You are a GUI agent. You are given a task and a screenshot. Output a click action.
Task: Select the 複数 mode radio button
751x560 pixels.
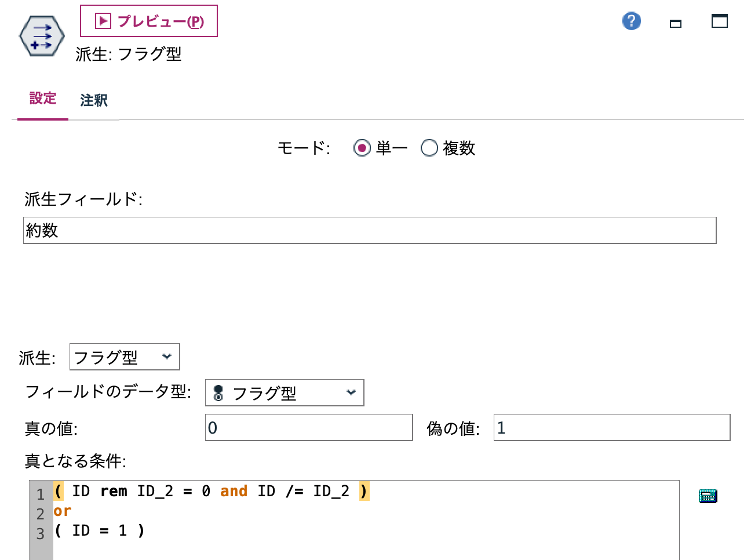pos(429,148)
